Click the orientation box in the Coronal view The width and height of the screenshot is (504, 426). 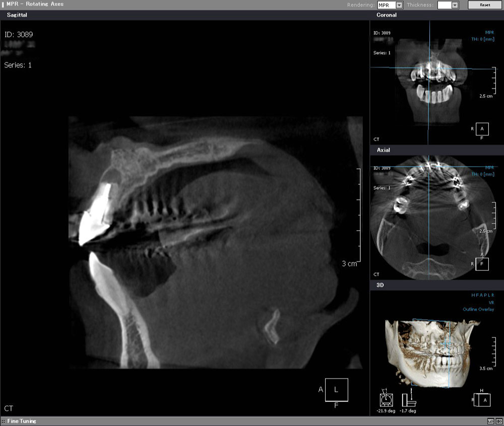pos(482,129)
